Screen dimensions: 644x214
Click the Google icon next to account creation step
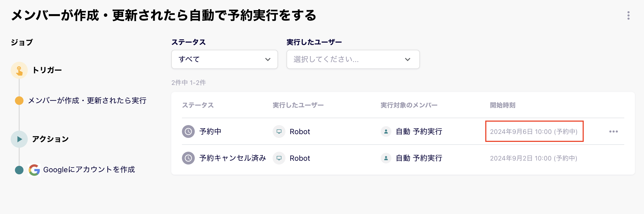(34, 170)
